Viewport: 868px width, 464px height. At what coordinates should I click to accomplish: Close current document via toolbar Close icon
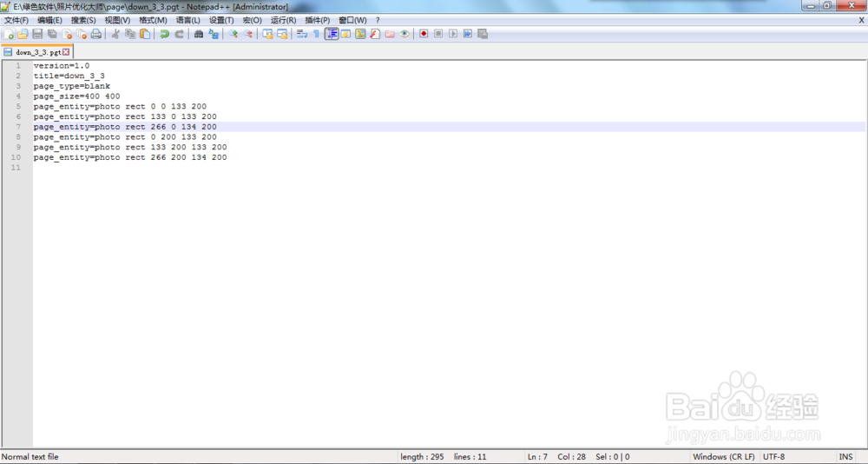(x=67, y=34)
